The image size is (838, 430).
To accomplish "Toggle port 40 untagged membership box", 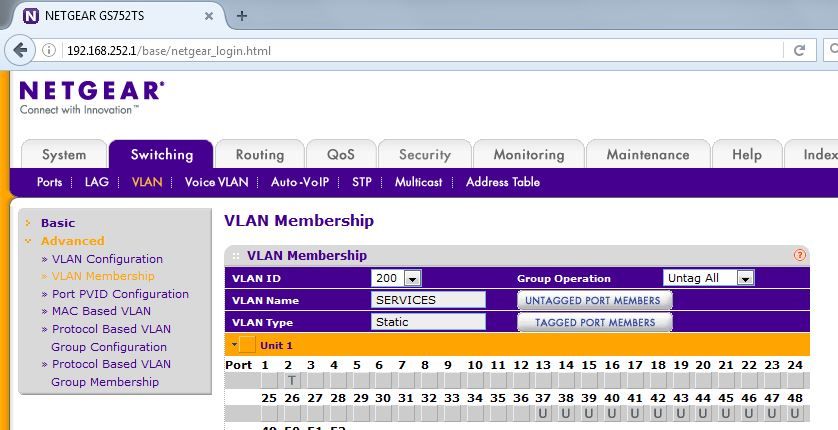I will (611, 413).
